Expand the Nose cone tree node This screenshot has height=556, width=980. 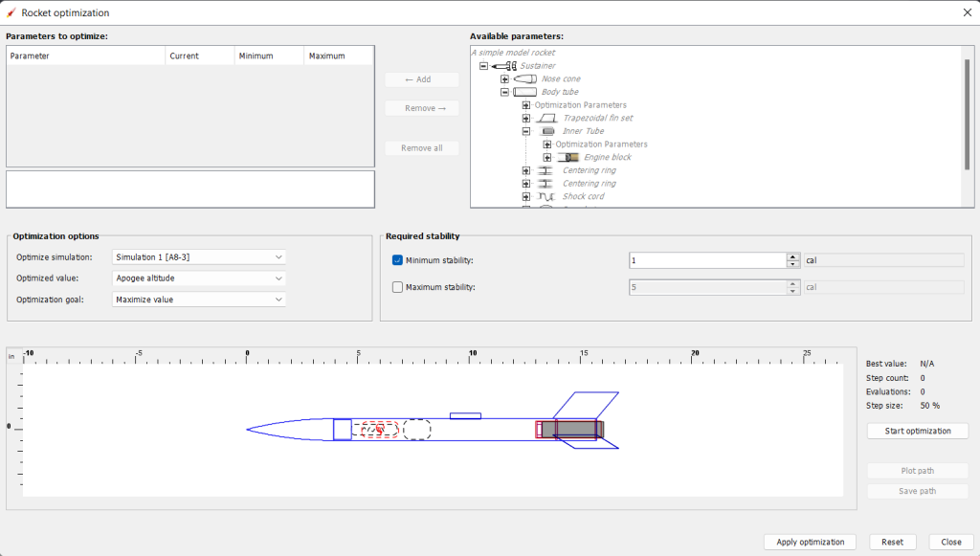[504, 79]
